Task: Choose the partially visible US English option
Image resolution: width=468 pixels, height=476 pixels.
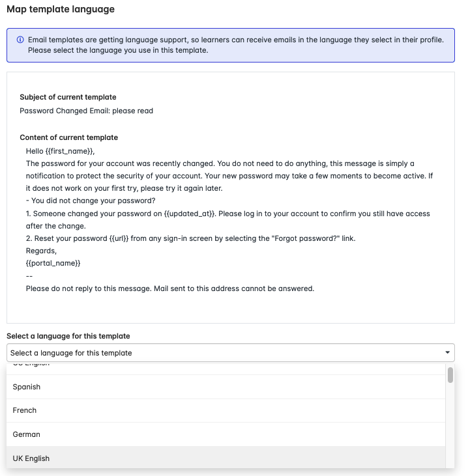Action: coord(31,365)
